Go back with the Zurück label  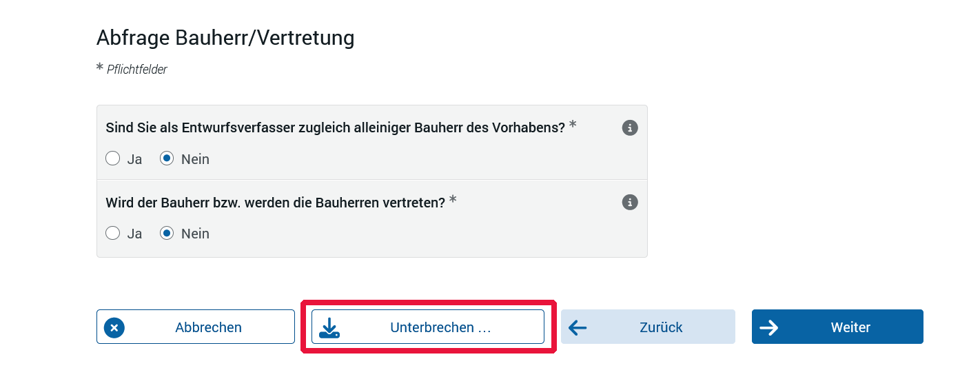[x=661, y=327]
